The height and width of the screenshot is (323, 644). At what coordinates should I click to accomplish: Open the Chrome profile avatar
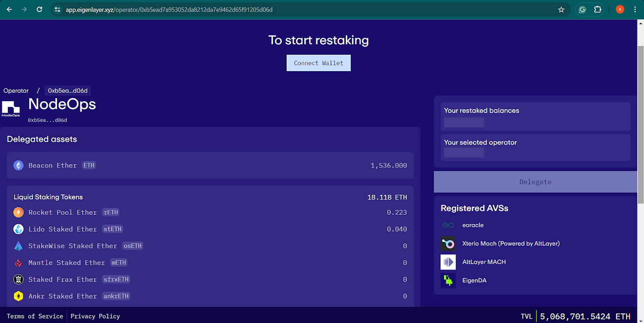[620, 9]
